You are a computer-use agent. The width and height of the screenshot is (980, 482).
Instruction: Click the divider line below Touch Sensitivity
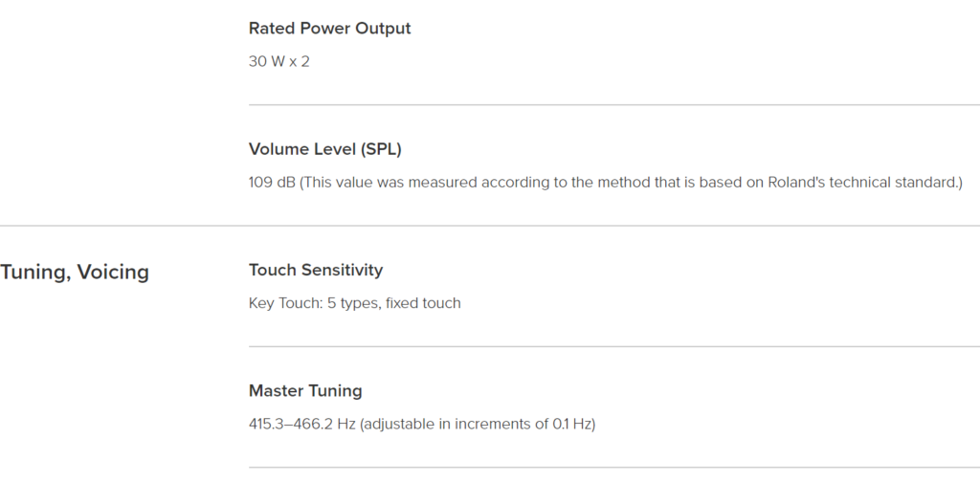tap(614, 346)
